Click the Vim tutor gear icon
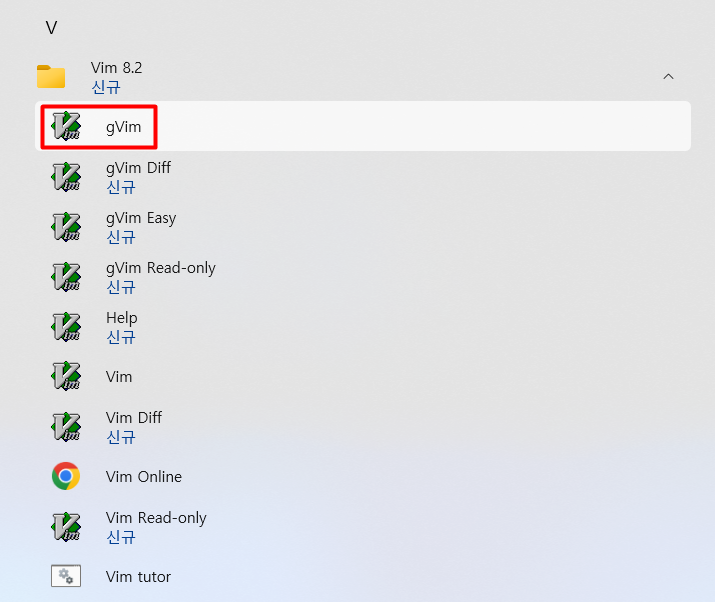This screenshot has width=715, height=602. tap(66, 576)
